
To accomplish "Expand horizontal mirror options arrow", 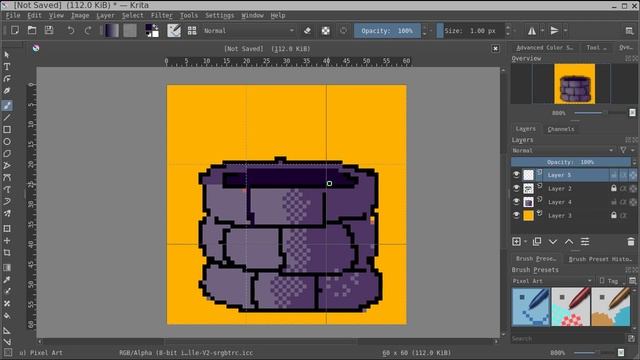I will click(x=542, y=31).
